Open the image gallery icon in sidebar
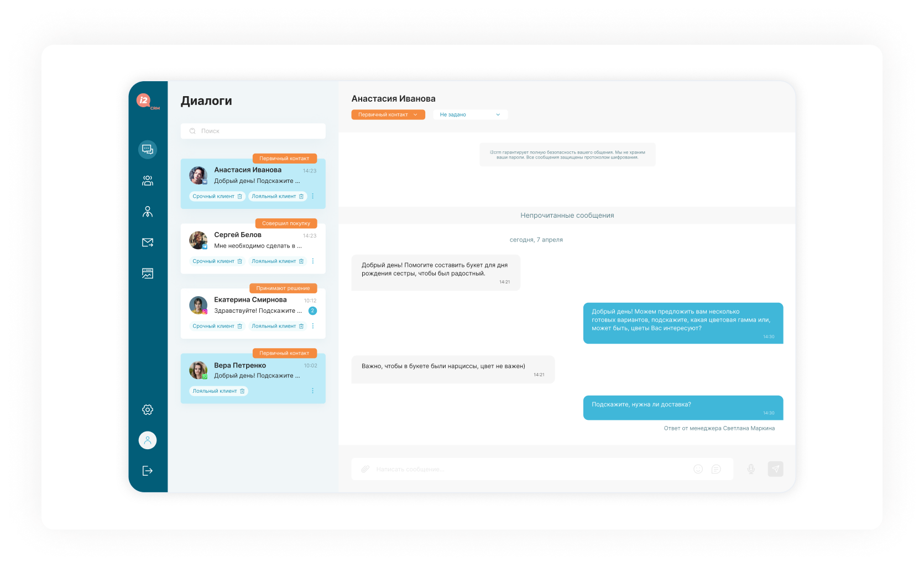This screenshot has height=568, width=924. tap(148, 274)
